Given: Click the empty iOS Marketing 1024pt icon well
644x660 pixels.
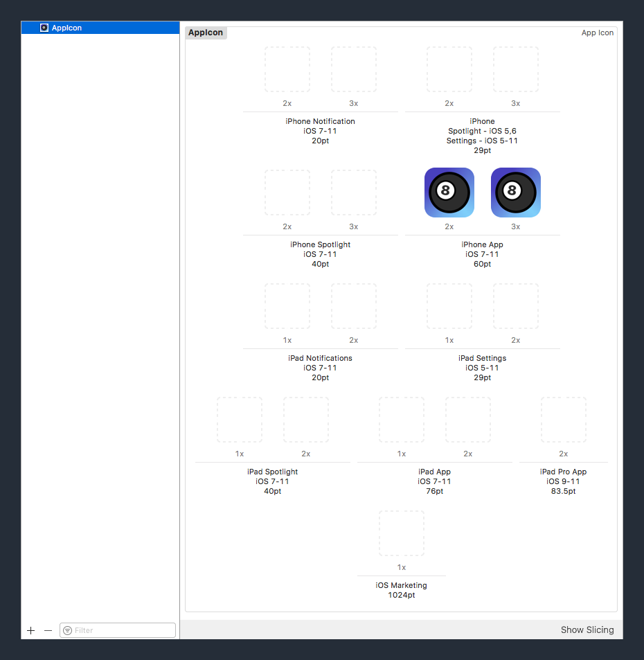Looking at the screenshot, I should (402, 533).
